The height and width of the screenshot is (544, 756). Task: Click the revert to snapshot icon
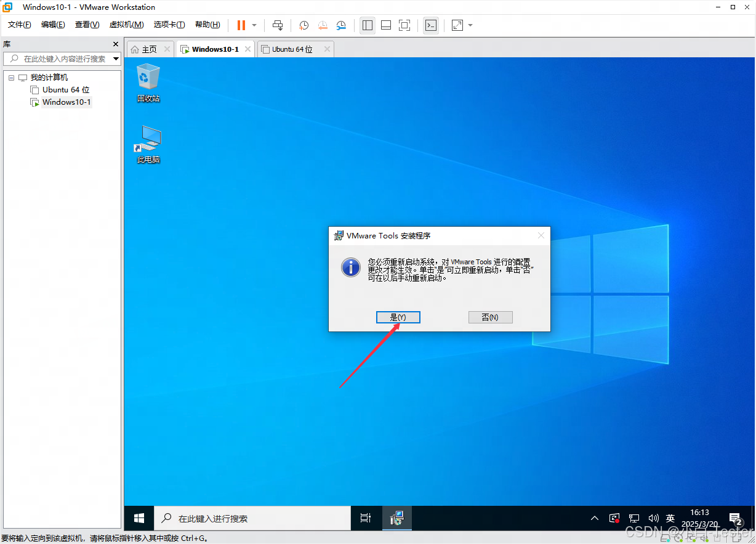[x=323, y=25]
